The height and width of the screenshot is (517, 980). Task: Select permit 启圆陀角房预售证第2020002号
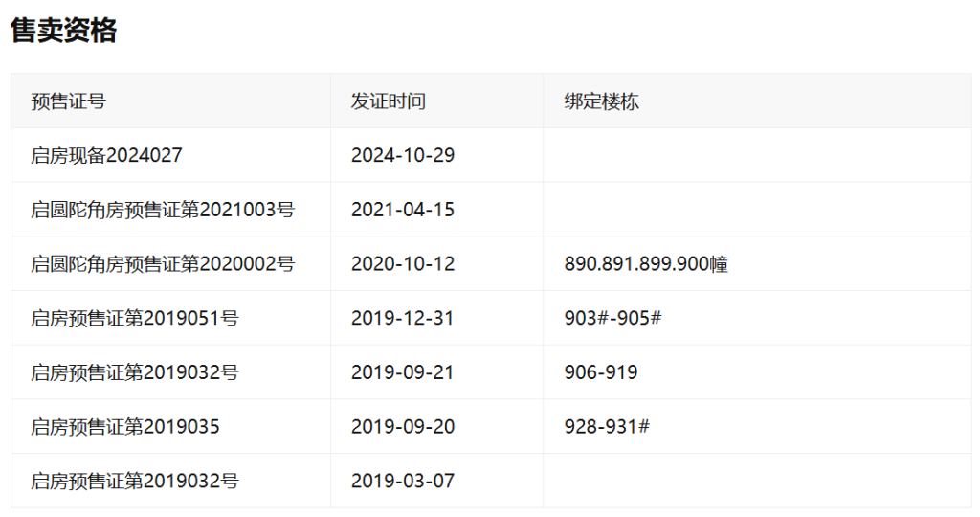point(163,264)
